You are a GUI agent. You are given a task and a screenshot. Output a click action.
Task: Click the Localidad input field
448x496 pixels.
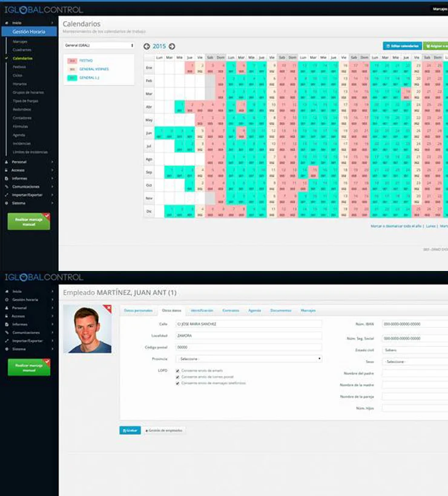248,336
